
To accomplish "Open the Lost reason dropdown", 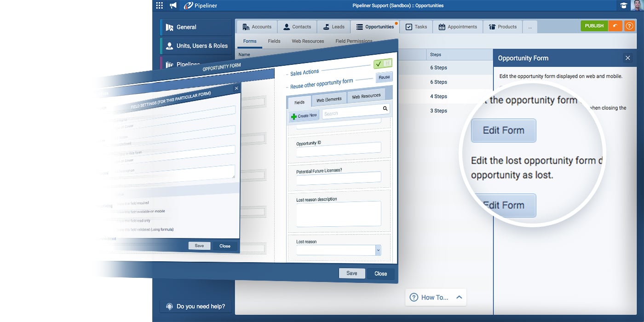I will (378, 250).
